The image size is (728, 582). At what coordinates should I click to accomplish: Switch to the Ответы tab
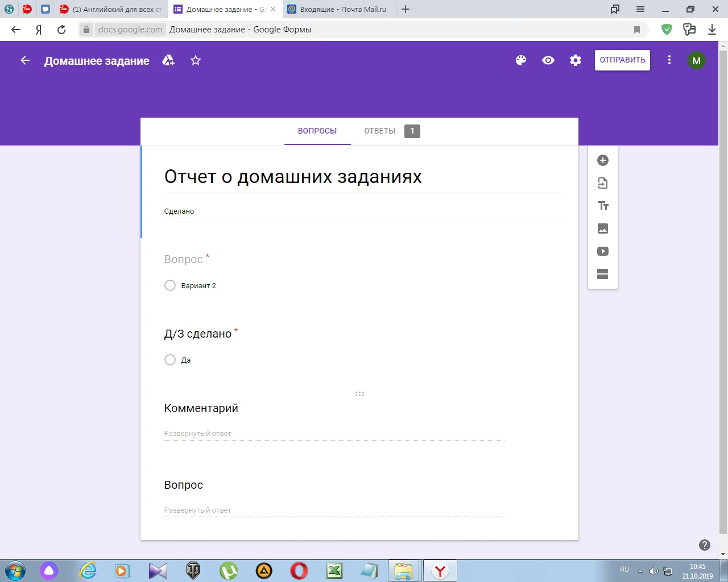point(380,131)
